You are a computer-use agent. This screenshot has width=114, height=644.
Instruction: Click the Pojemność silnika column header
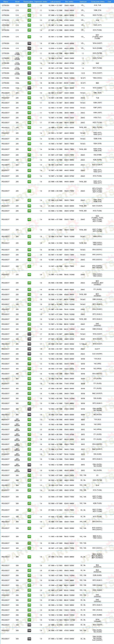[x=41, y=1]
